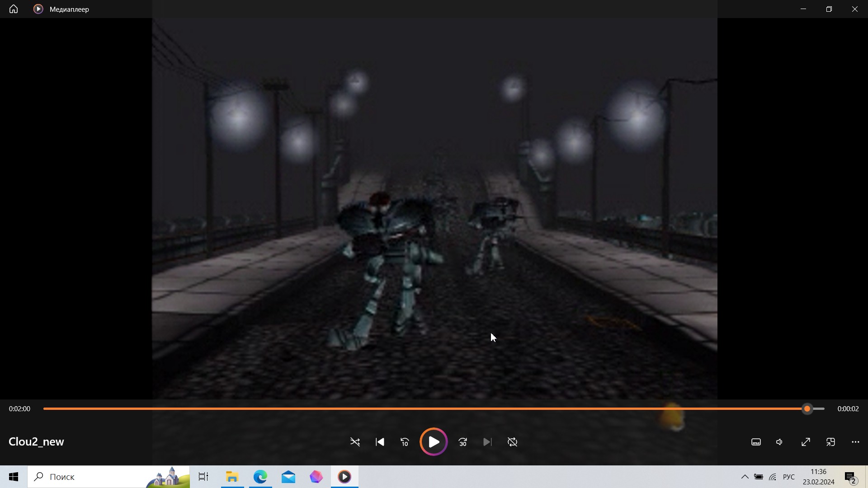Skip back 10 seconds

405,442
